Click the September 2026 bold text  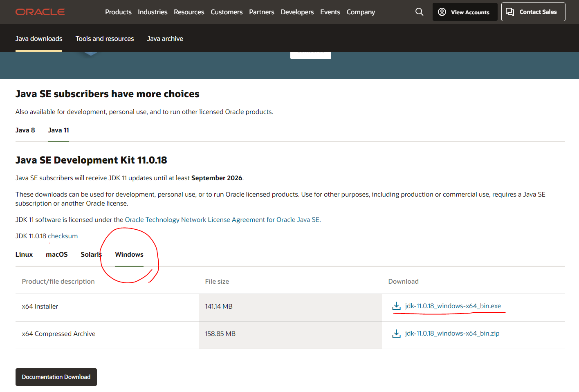coord(217,178)
